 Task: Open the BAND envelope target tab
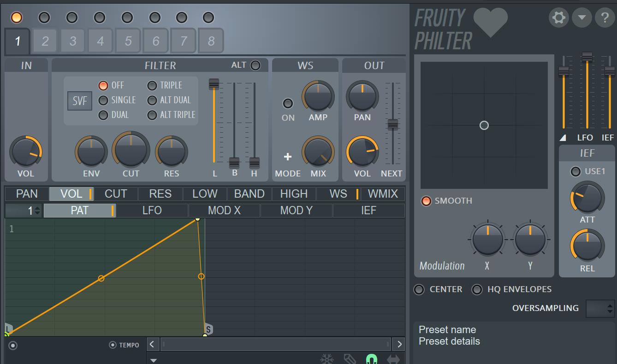coord(249,194)
